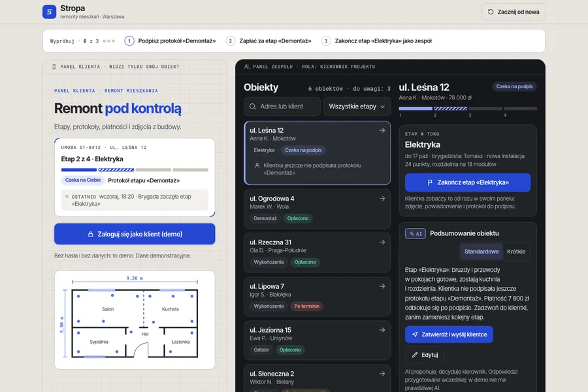The image size is (588, 392).
Task: Click the Adres lub klient search field
Action: tap(282, 106)
